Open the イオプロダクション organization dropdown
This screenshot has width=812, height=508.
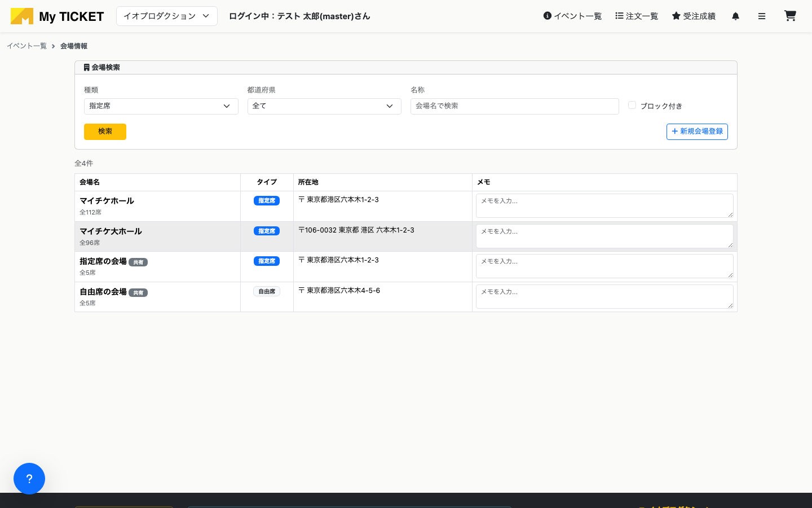[x=167, y=16]
